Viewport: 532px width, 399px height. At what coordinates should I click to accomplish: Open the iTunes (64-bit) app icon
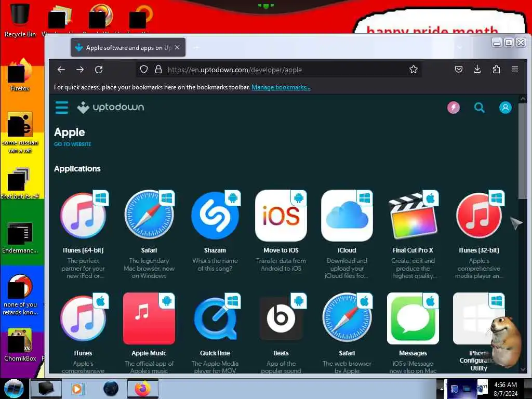[83, 216]
